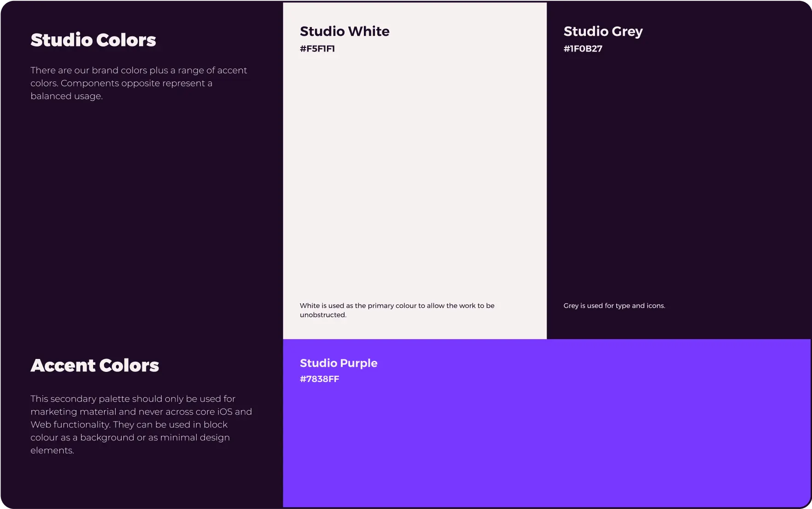The height and width of the screenshot is (509, 812).
Task: Click the Studio Colors heading
Action: [x=93, y=40]
